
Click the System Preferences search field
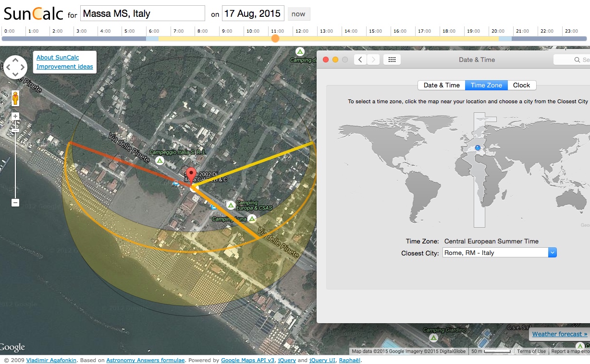[x=572, y=60]
